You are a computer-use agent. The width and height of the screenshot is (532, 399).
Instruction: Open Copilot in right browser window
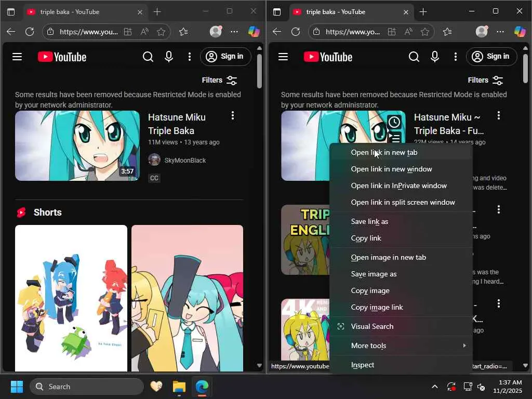tap(520, 32)
